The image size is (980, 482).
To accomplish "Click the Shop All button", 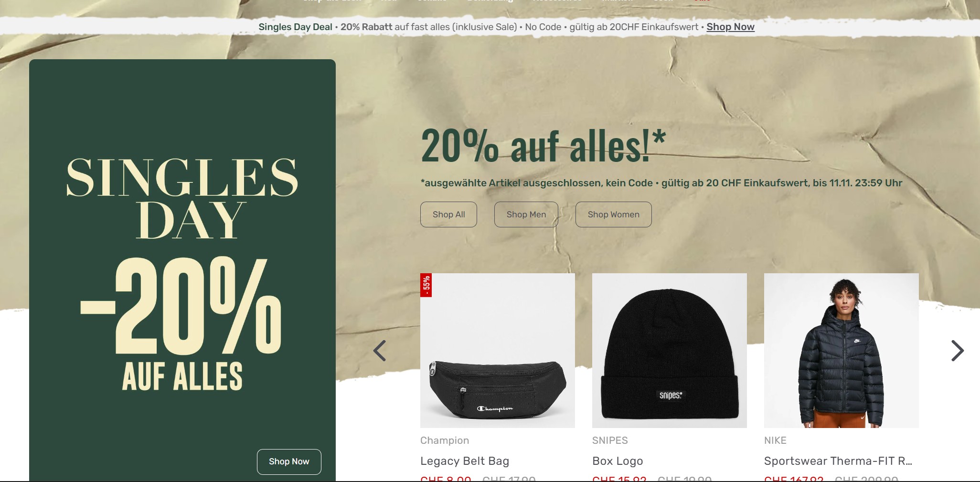I will tap(448, 214).
